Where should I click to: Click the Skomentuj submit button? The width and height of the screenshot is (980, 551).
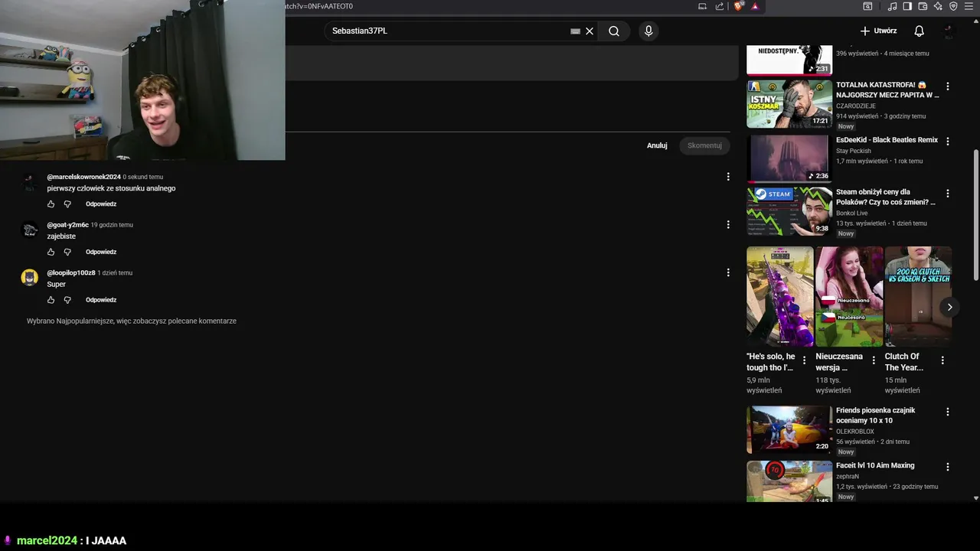click(704, 145)
